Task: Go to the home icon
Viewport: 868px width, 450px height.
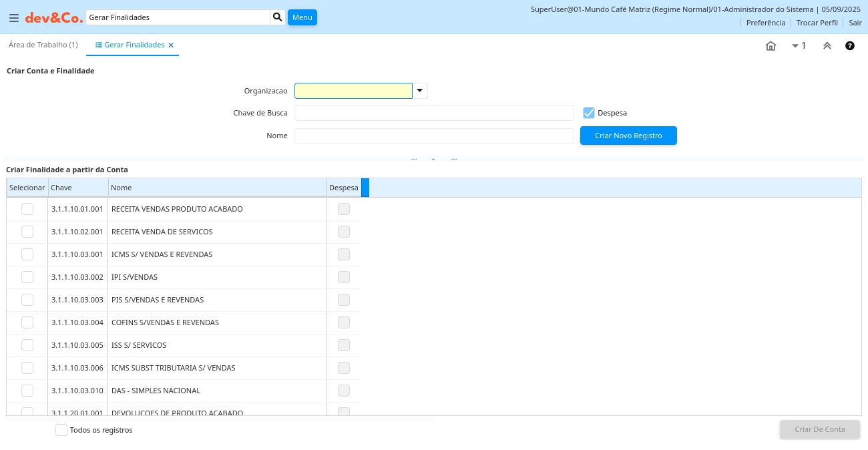Action: pyautogui.click(x=771, y=46)
